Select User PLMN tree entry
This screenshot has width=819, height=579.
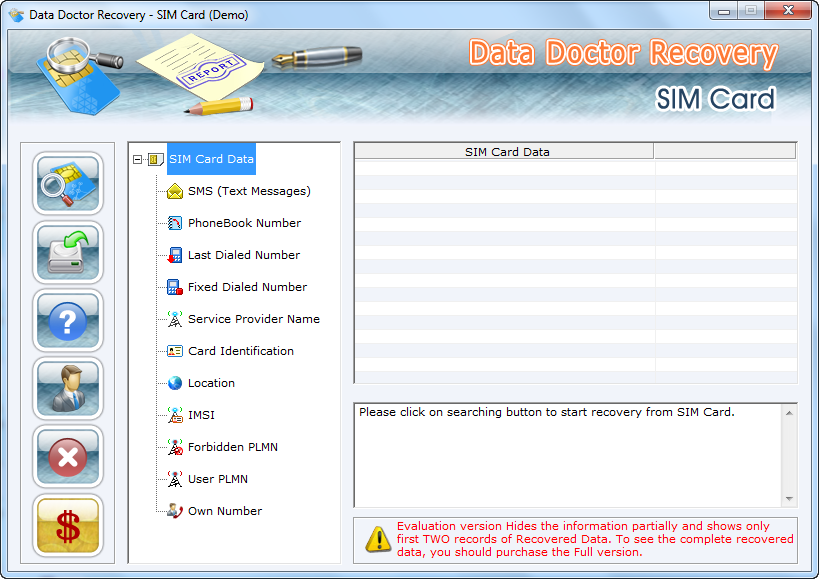coord(218,479)
